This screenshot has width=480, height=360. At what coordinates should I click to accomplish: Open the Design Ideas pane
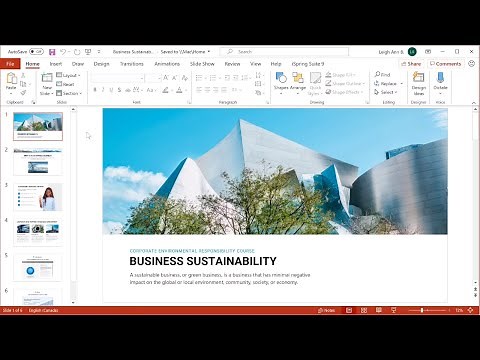(x=419, y=83)
